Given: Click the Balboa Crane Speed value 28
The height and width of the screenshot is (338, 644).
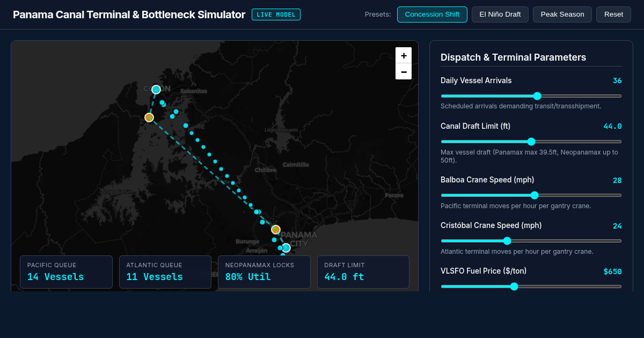Looking at the screenshot, I should pyautogui.click(x=617, y=180).
